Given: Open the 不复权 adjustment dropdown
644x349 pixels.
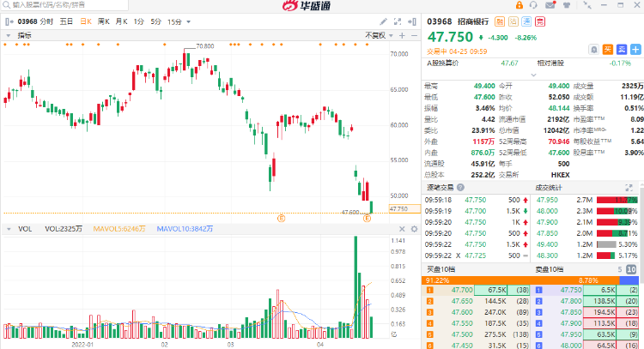Looking at the screenshot, I should tap(391, 36).
